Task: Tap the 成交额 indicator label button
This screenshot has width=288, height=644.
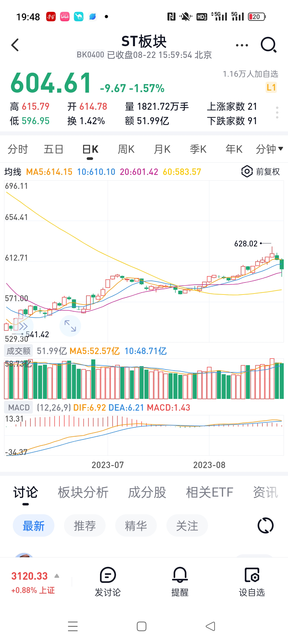Action: 18,351
